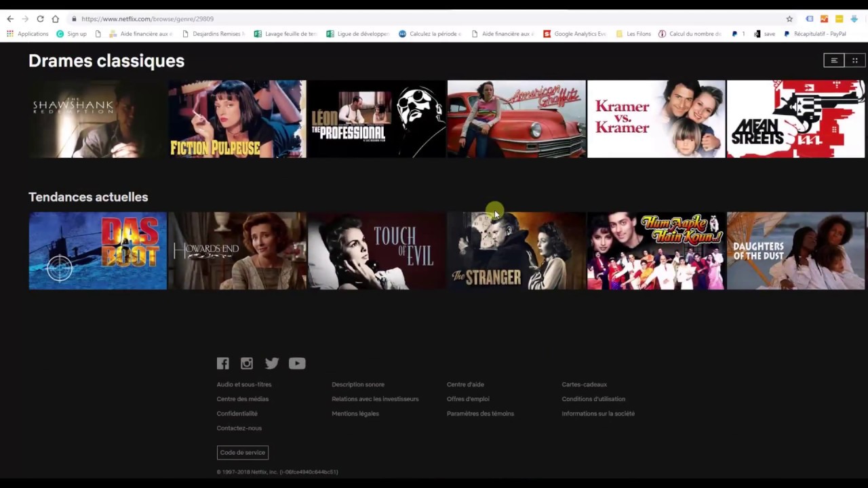Open the Daughters of the Dust thumbnail

(796, 251)
